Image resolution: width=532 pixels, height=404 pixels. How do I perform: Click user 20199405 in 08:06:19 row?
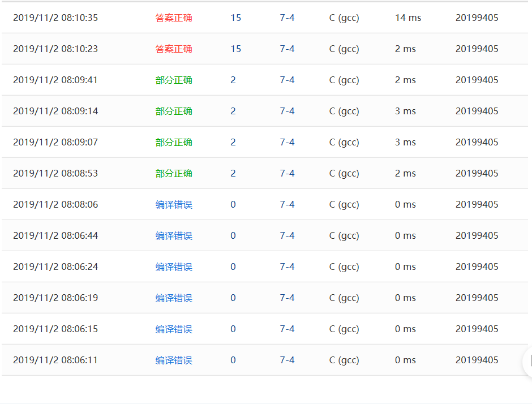coord(477,298)
